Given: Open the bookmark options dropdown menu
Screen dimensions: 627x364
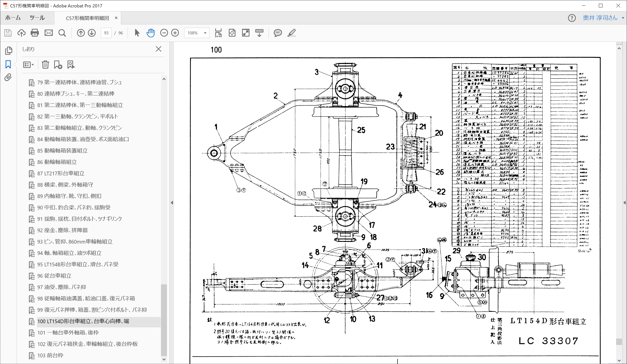Looking at the screenshot, I should [x=28, y=65].
